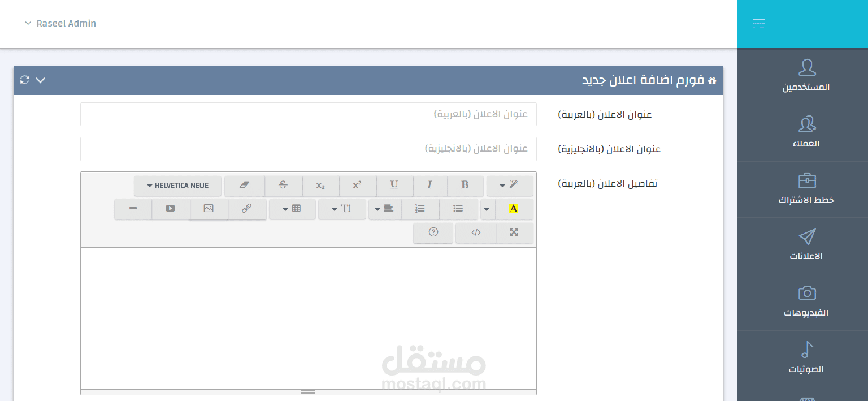The image size is (868, 401).
Task: Open the color palette dropdown arrow
Action: coord(488,208)
